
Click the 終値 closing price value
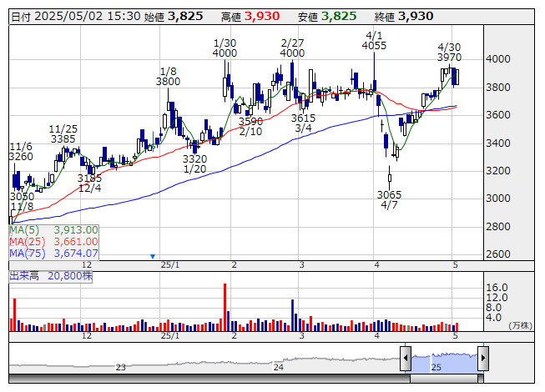416,16
